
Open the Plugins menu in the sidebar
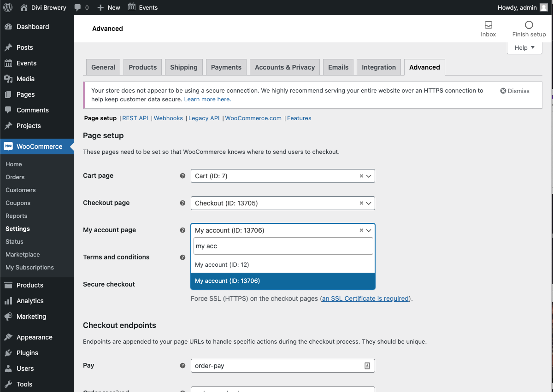[x=37, y=353]
